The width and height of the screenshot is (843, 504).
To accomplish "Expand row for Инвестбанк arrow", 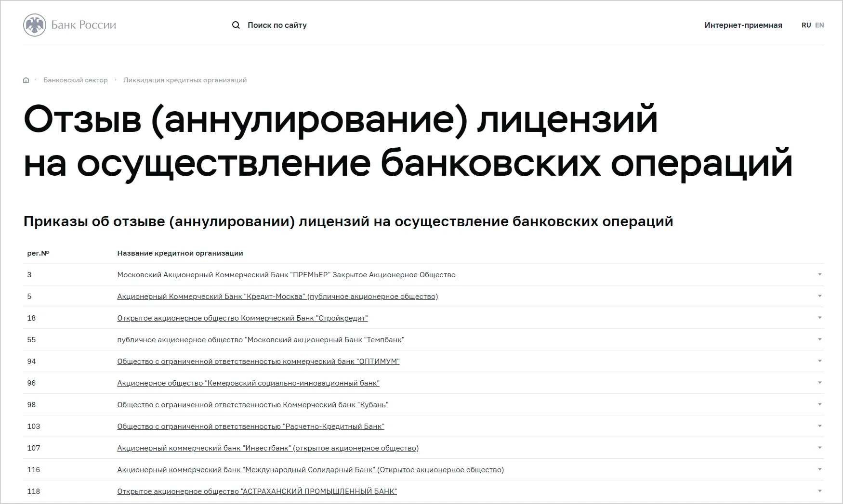I will [x=820, y=448].
